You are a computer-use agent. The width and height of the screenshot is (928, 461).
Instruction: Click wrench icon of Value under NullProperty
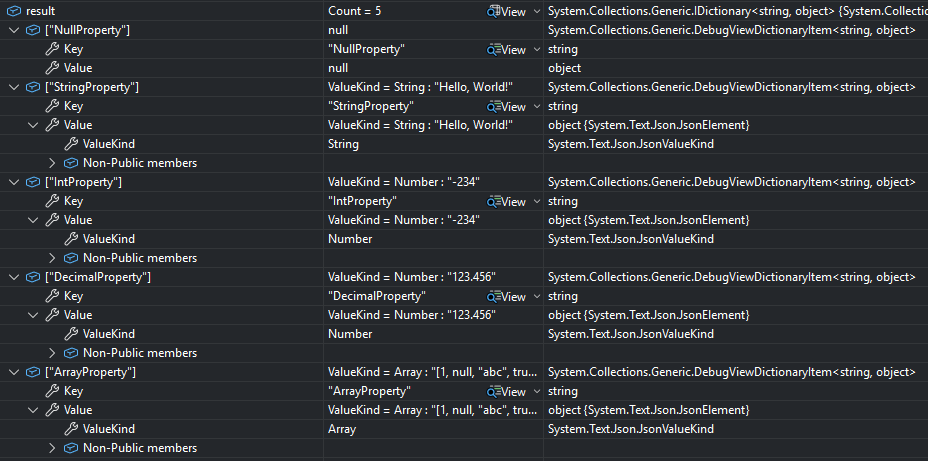[x=53, y=68]
